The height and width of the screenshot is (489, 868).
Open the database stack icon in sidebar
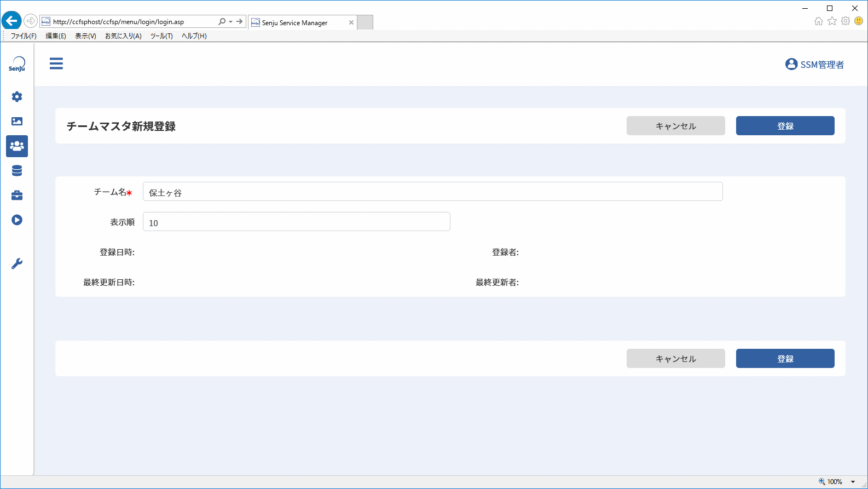(17, 171)
